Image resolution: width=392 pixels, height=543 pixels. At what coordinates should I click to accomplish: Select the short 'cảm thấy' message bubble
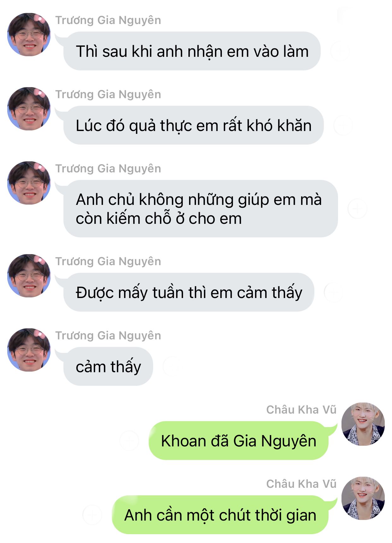[x=108, y=366]
